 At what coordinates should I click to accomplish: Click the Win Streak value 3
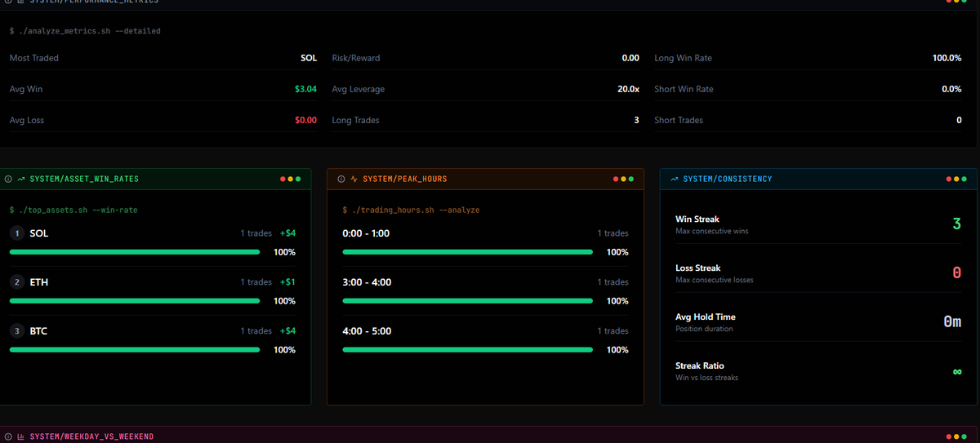[x=956, y=224]
